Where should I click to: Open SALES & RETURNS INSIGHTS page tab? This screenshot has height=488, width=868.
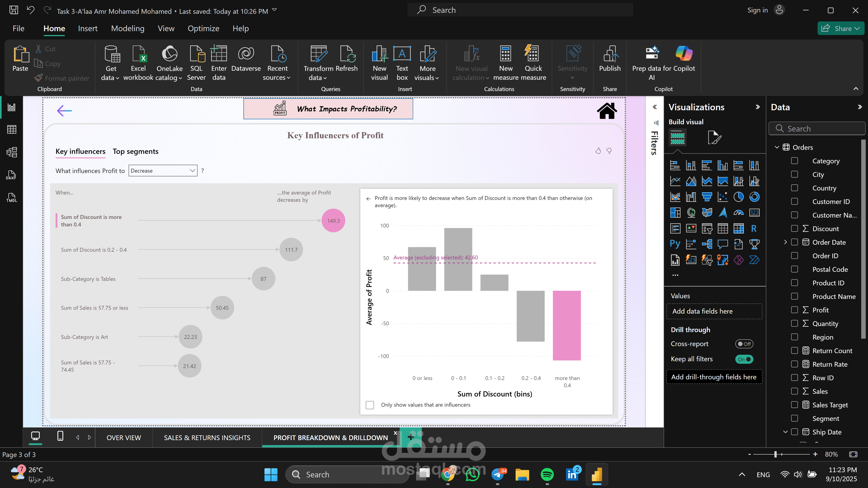(x=207, y=437)
